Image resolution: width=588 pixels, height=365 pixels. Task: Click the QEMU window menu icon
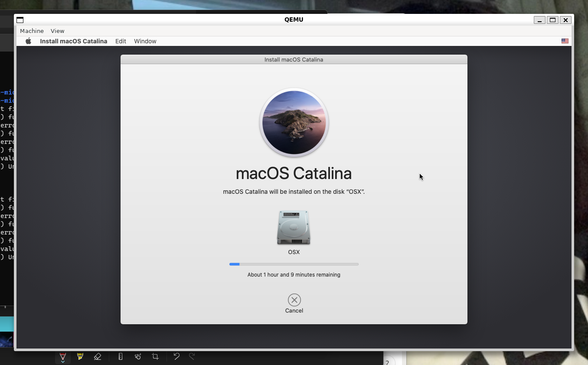[20, 20]
